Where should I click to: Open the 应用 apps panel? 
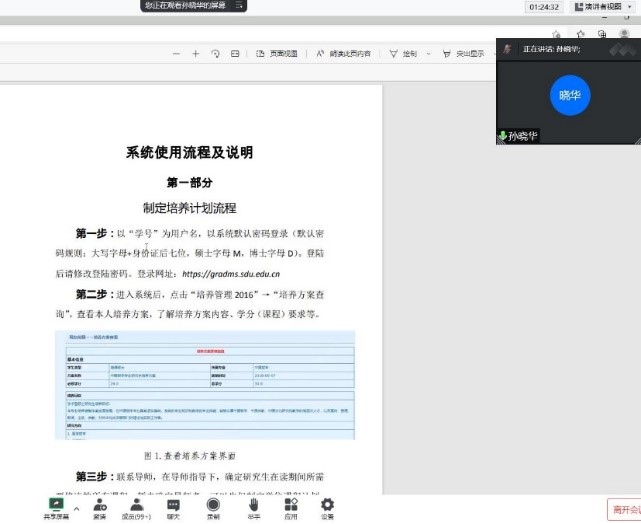[x=291, y=509]
